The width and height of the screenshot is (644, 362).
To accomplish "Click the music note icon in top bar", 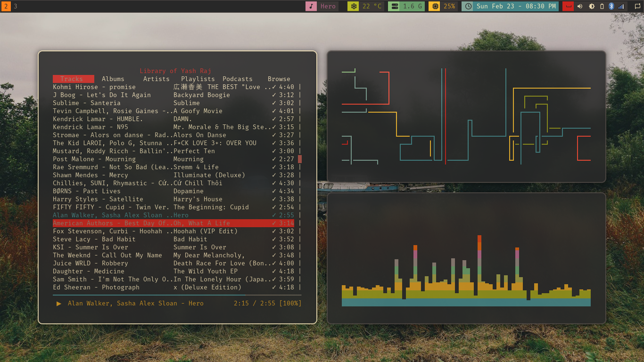I will click(x=311, y=6).
